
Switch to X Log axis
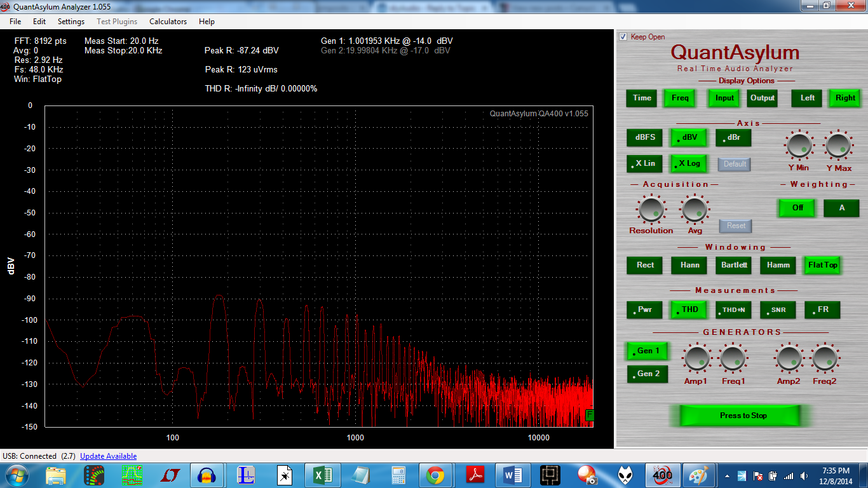[x=689, y=163]
